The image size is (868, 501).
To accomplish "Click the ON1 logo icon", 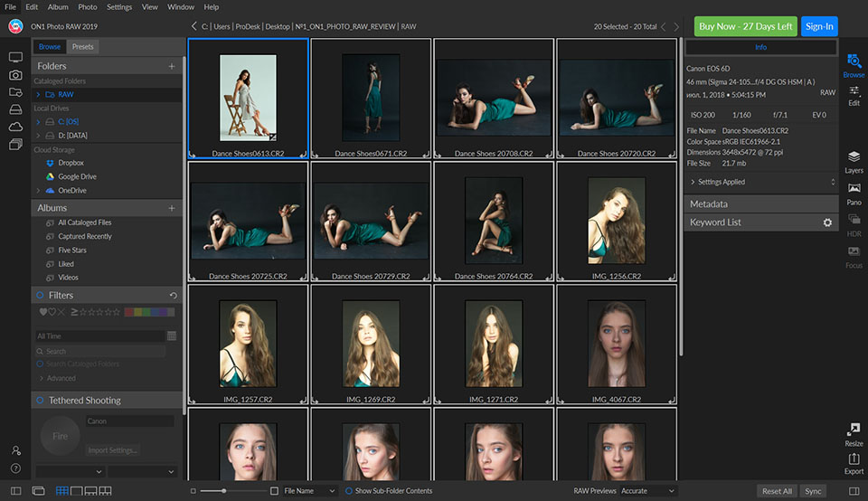I will [15, 26].
